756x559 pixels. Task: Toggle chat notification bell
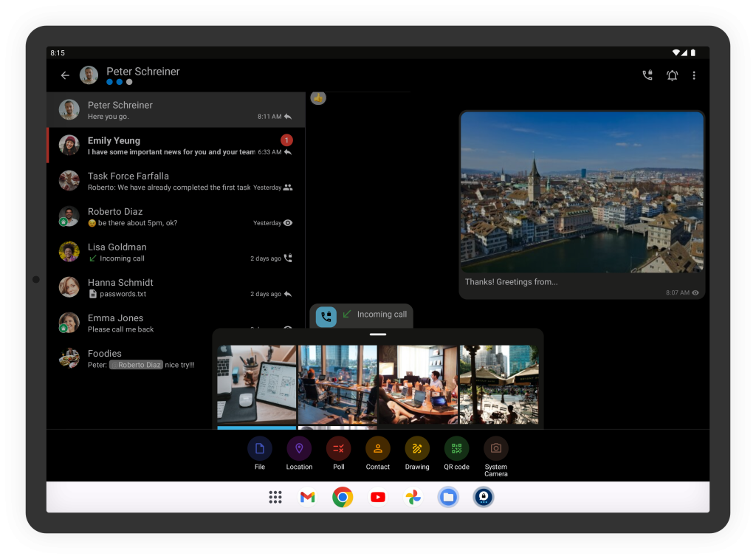coord(672,75)
